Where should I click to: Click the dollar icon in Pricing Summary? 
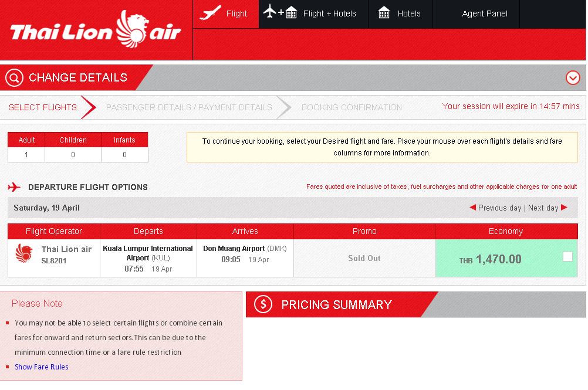(x=263, y=304)
